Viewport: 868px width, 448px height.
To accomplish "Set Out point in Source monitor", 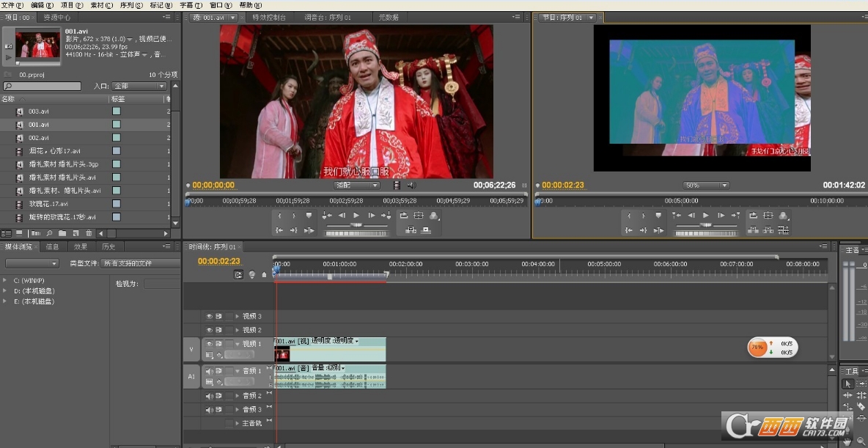I will 294,216.
